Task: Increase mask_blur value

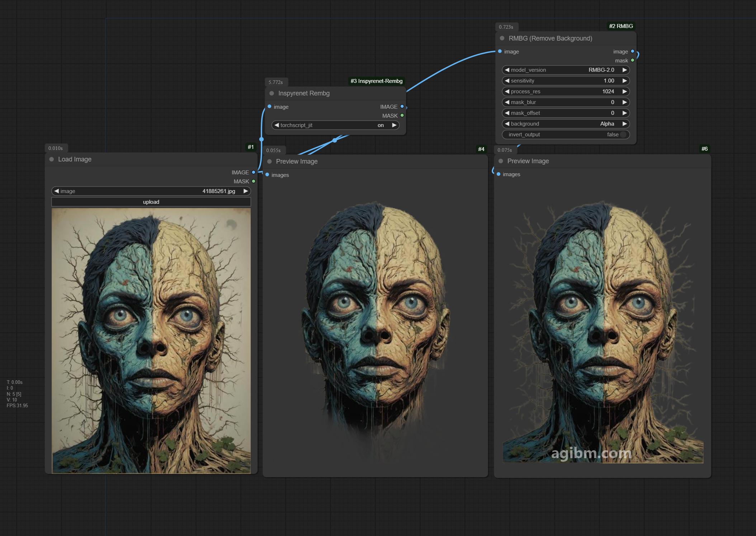Action: [x=625, y=102]
